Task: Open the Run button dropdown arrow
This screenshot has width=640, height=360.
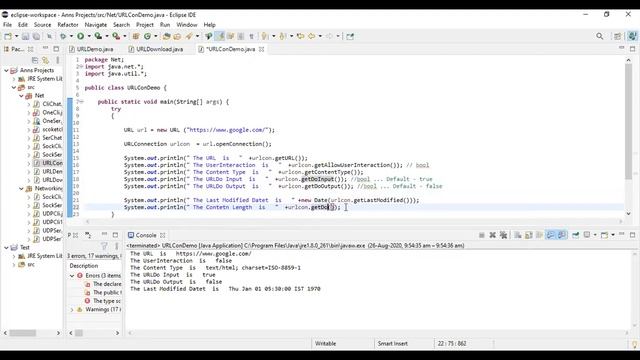Action: tap(89, 36)
